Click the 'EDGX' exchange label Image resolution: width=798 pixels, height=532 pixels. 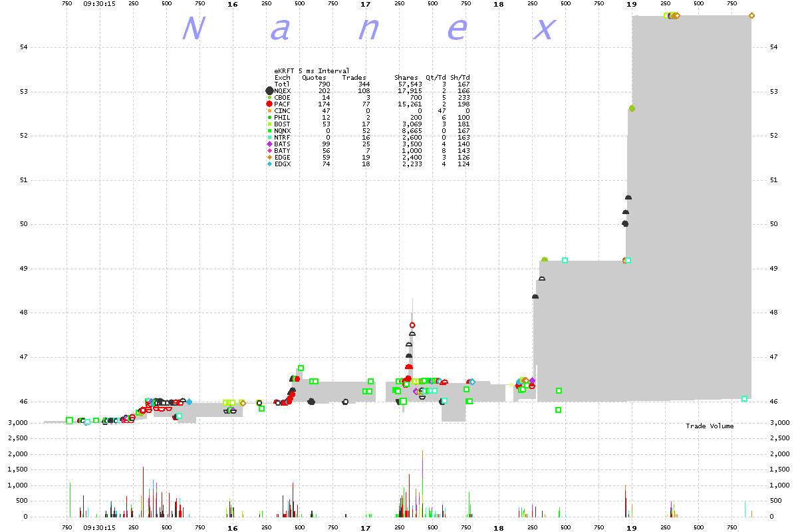pyautogui.click(x=283, y=164)
